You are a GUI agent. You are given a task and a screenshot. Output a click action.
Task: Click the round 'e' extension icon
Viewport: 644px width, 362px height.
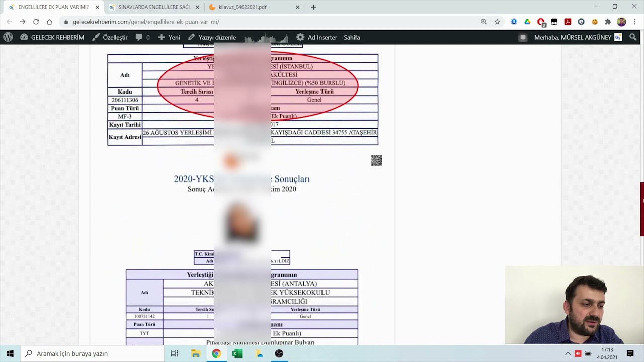[581, 22]
